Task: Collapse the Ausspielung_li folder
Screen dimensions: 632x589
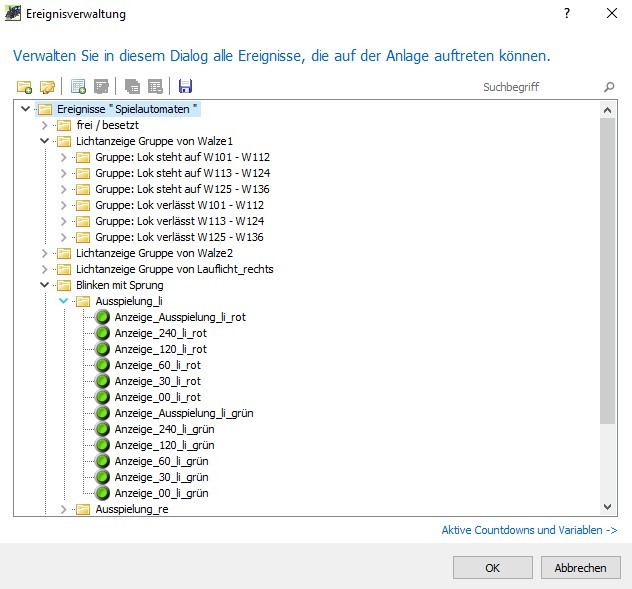Action: click(63, 301)
